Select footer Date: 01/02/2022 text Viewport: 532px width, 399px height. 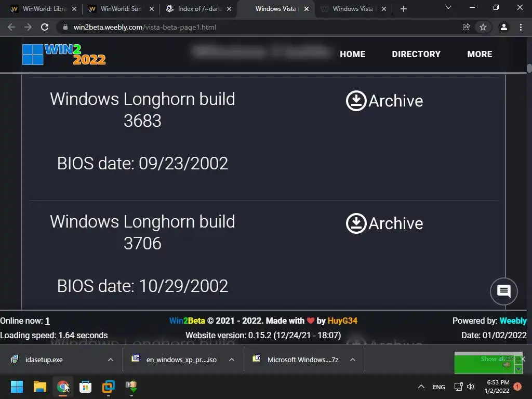click(x=494, y=335)
